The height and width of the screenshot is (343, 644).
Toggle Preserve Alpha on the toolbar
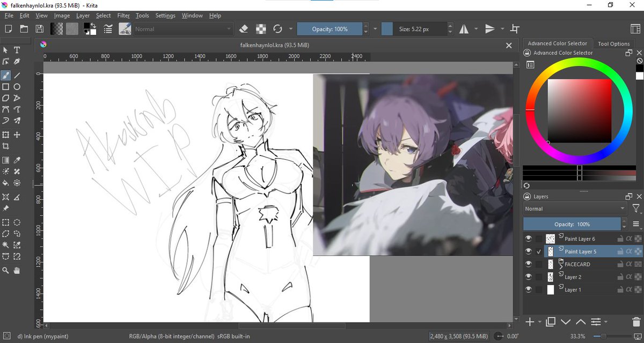[x=260, y=29]
